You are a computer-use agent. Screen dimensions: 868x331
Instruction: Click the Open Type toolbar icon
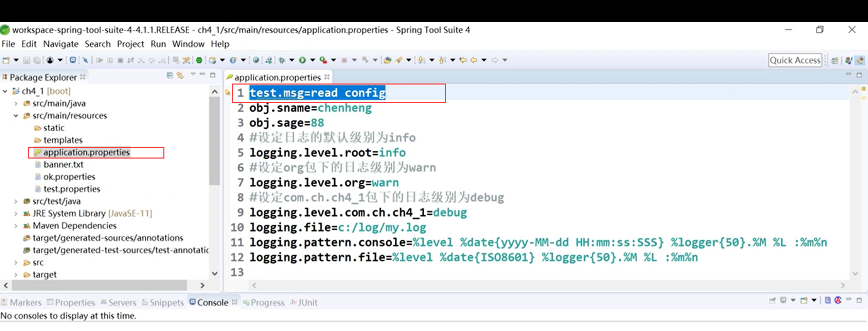387,60
